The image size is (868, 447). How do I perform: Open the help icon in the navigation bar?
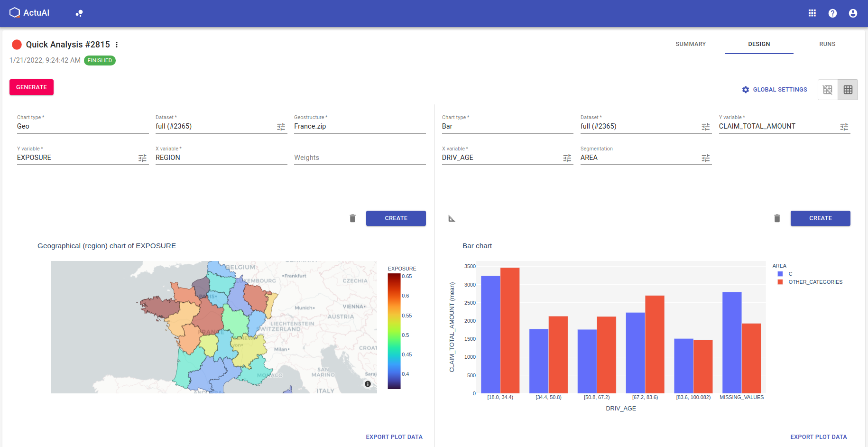[832, 13]
